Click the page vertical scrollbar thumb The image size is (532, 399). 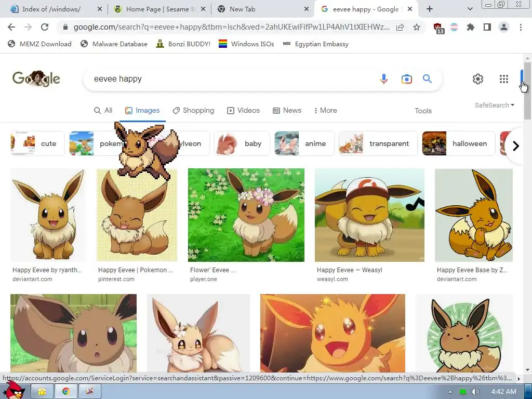pyautogui.click(x=527, y=91)
